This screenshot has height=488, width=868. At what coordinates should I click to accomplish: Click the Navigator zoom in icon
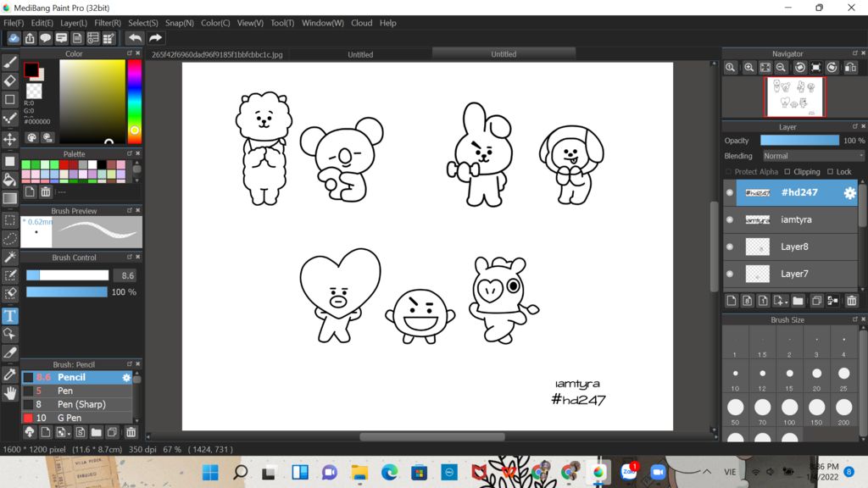(x=748, y=68)
